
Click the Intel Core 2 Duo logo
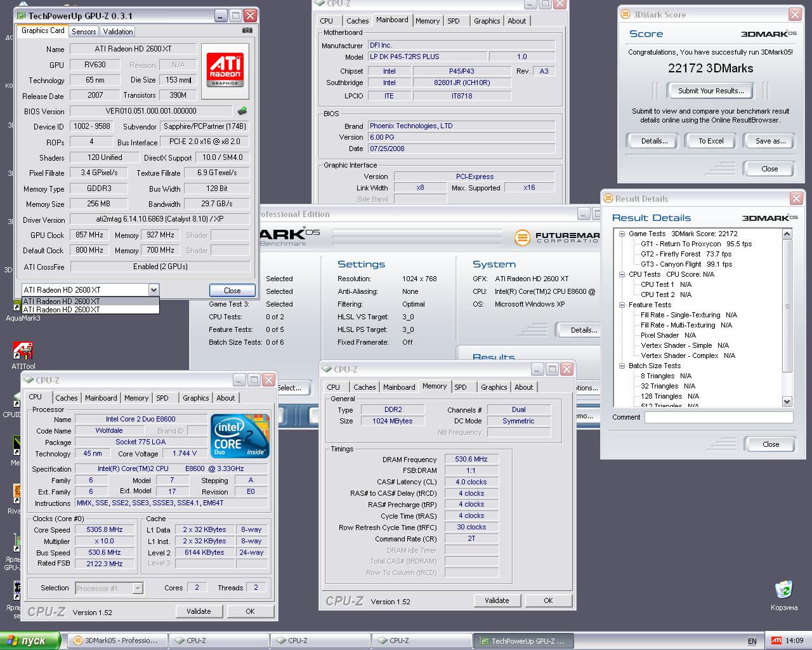pos(240,436)
